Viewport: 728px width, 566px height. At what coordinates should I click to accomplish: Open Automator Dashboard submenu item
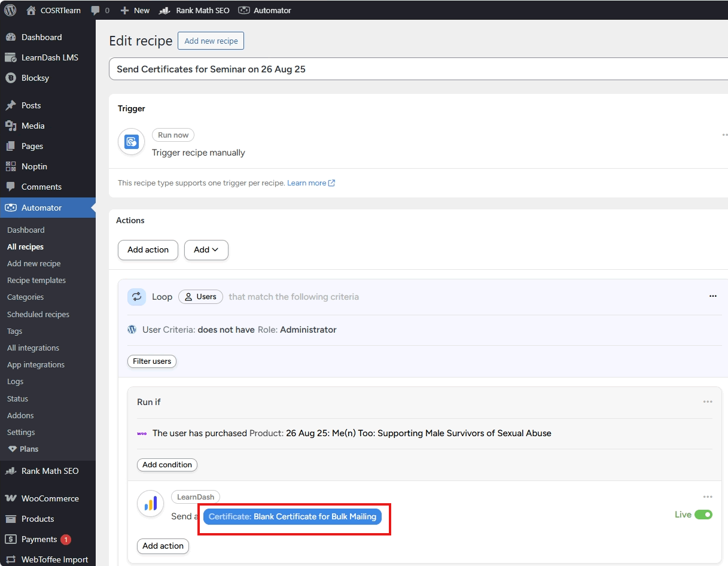pyautogui.click(x=26, y=230)
